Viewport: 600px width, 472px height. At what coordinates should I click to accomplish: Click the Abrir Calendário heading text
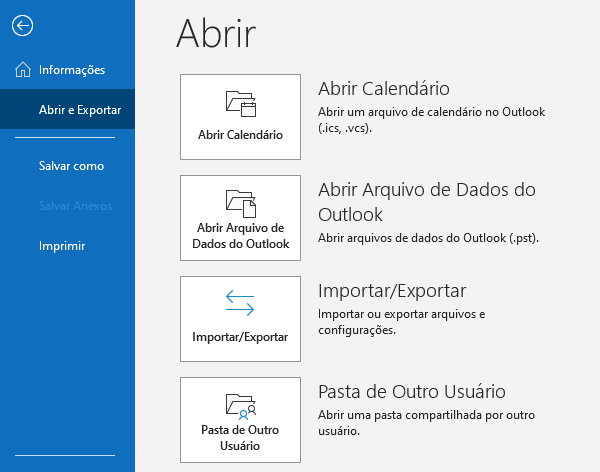click(384, 88)
